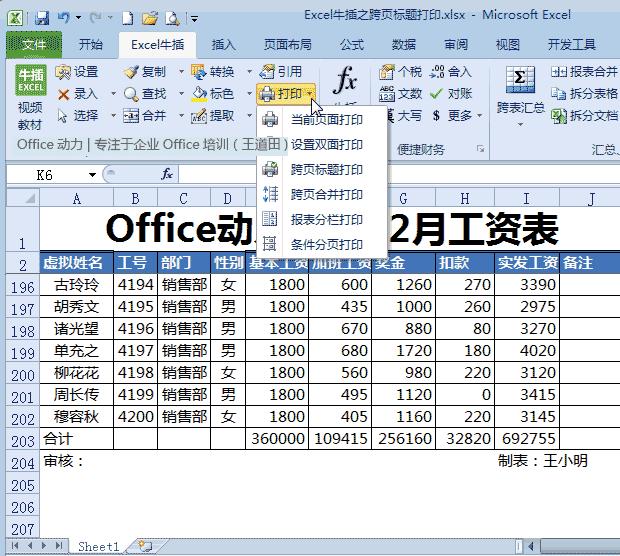Click the 设置 settings tool

(x=77, y=72)
